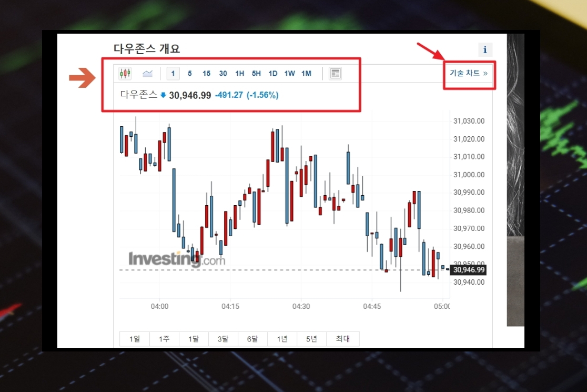Image resolution: width=587 pixels, height=392 pixels.
Task: Click the current price tag on the axis
Action: 468,269
